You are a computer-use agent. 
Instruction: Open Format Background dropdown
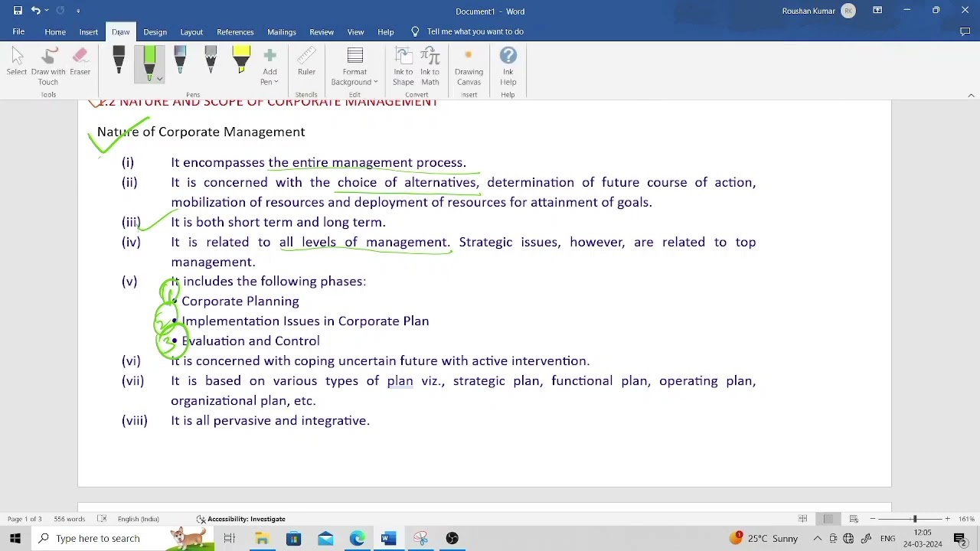[354, 67]
